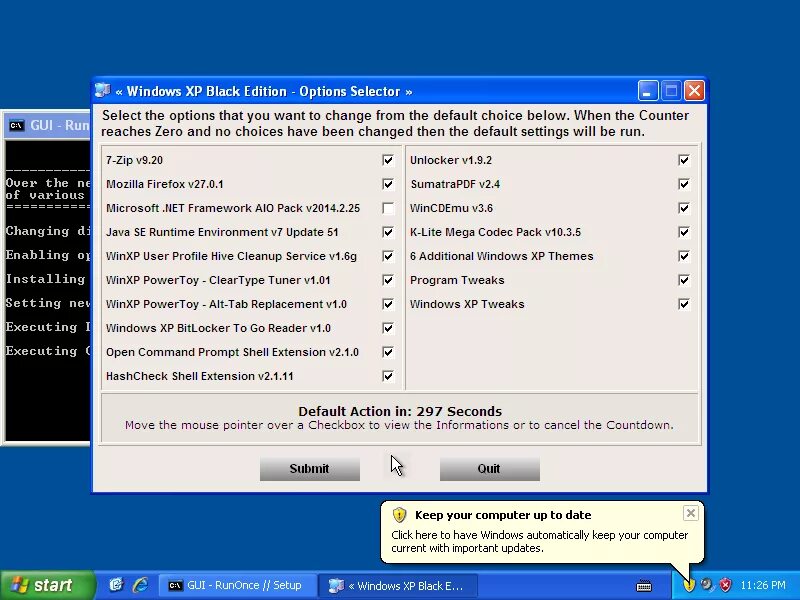This screenshot has width=800, height=600.
Task: Click the Default Action countdown text
Action: point(400,411)
